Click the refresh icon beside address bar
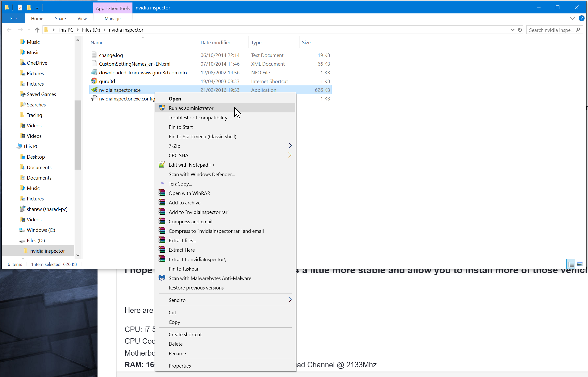Screen dimensions: 588x377 pos(520,30)
